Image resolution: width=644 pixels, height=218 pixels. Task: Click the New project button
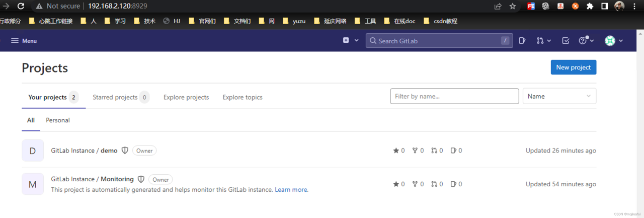[573, 67]
